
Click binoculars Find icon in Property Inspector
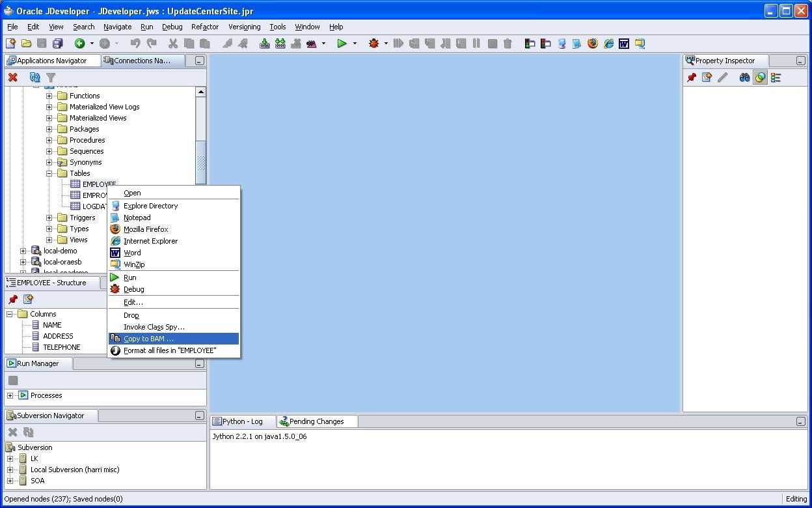tap(744, 78)
